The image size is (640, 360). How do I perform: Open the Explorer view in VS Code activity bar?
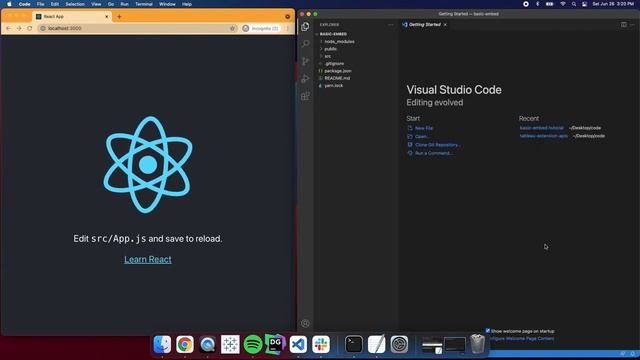click(305, 27)
